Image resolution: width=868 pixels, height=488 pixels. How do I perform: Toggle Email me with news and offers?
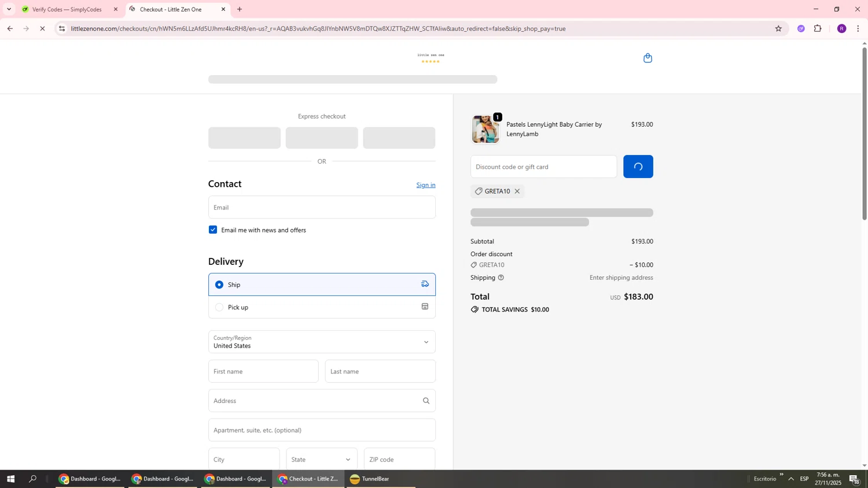[x=213, y=230]
